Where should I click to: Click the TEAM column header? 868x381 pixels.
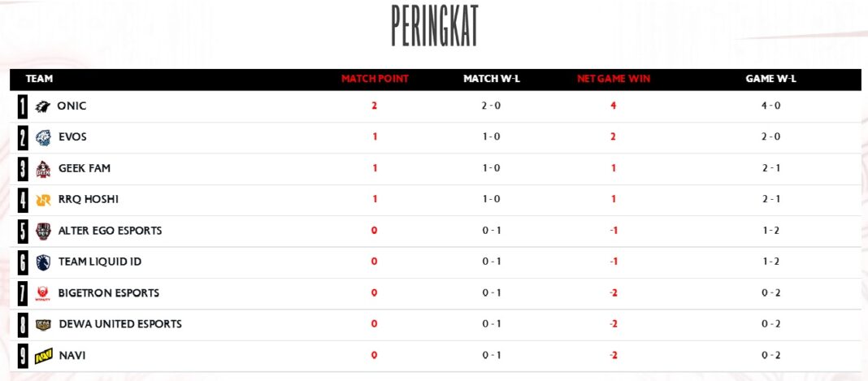[x=39, y=79]
